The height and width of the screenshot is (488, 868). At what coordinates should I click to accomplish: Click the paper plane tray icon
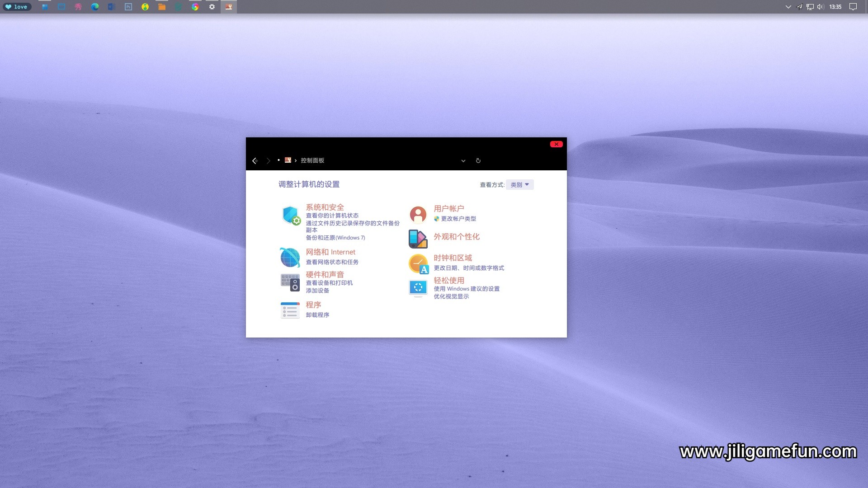point(799,7)
